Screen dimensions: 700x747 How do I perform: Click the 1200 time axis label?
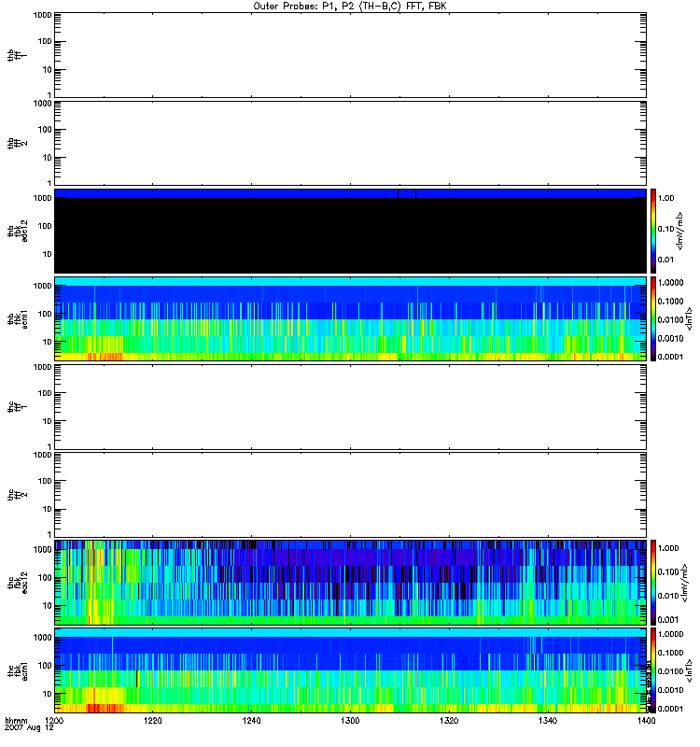(x=54, y=721)
